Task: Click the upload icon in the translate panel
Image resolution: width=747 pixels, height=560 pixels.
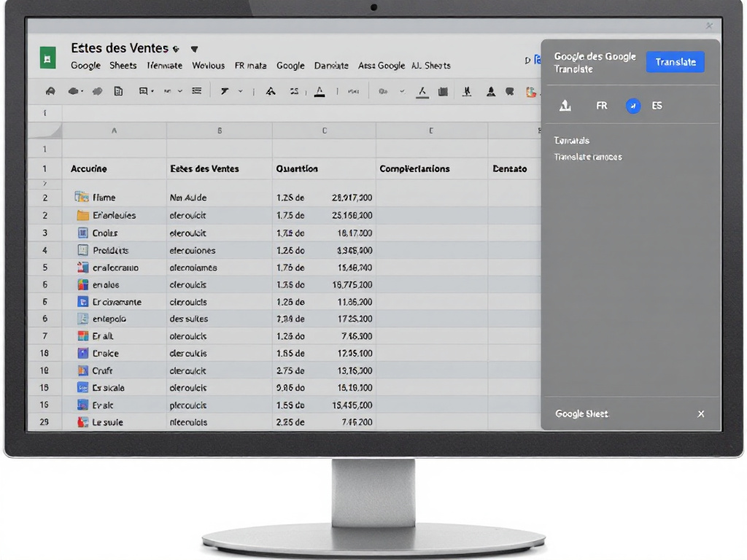Action: (x=565, y=105)
